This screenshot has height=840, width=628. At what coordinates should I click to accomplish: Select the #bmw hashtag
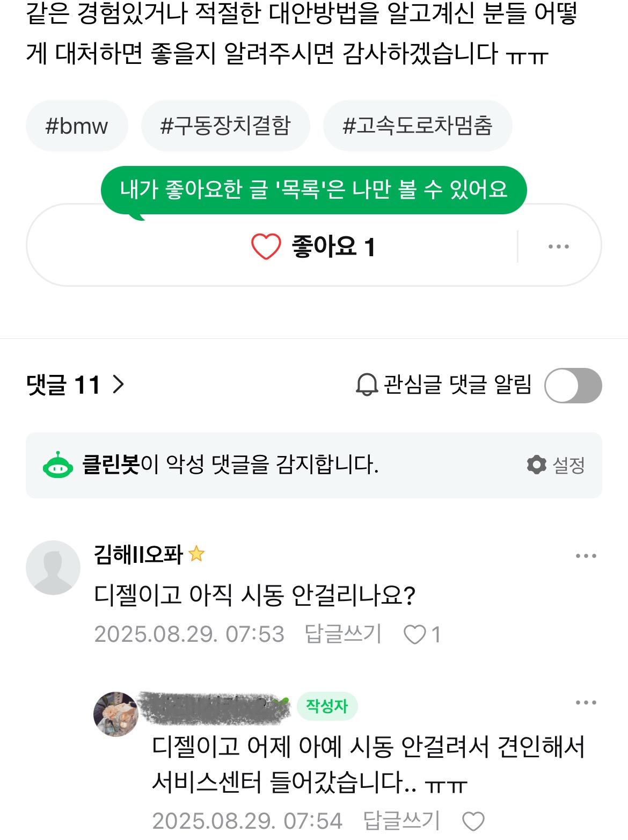point(77,126)
